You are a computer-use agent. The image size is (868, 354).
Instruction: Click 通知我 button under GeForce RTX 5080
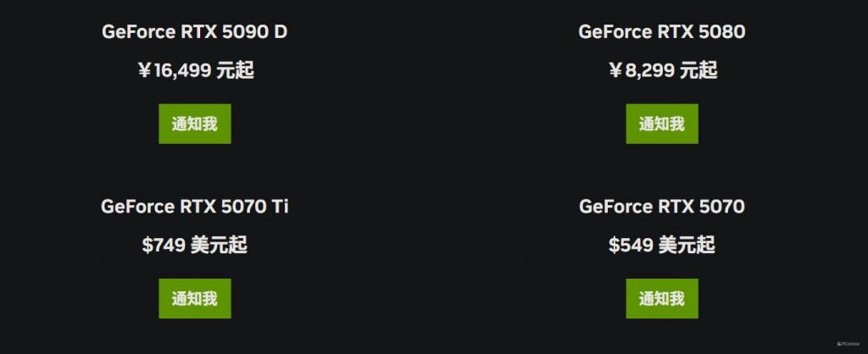click(x=662, y=124)
